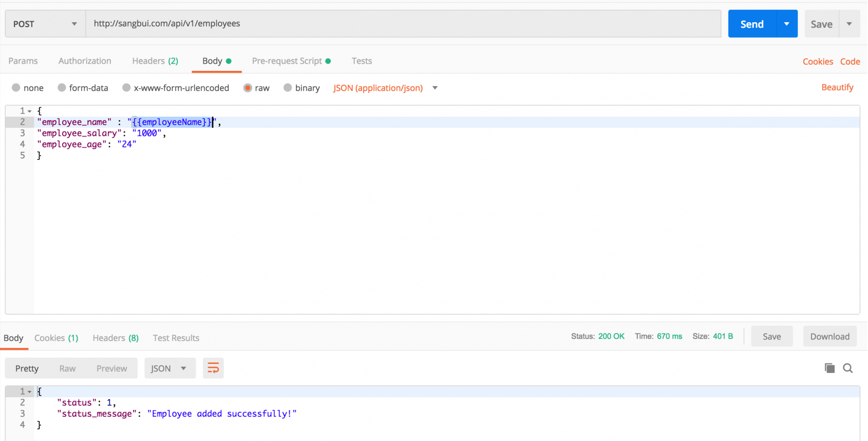This screenshot has width=868, height=441.
Task: Choose none as the request body type
Action: pyautogui.click(x=27, y=88)
